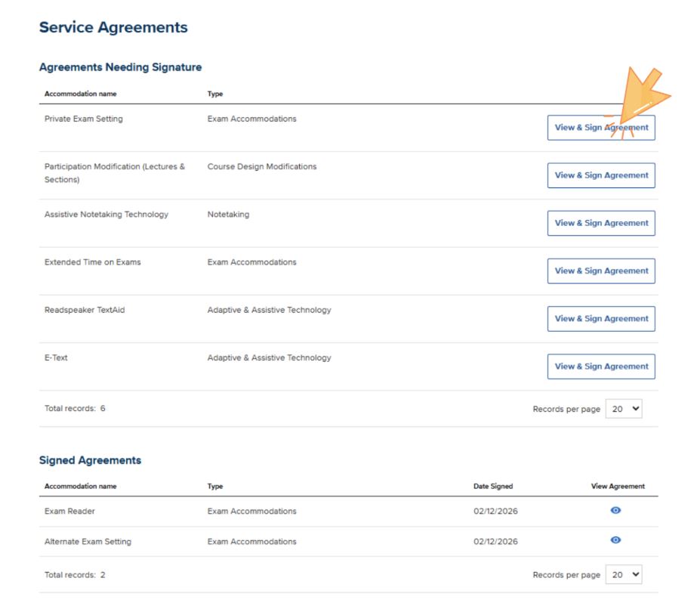Select Total records: 6 text
Viewport: 700px width, 612px height.
(x=75, y=408)
